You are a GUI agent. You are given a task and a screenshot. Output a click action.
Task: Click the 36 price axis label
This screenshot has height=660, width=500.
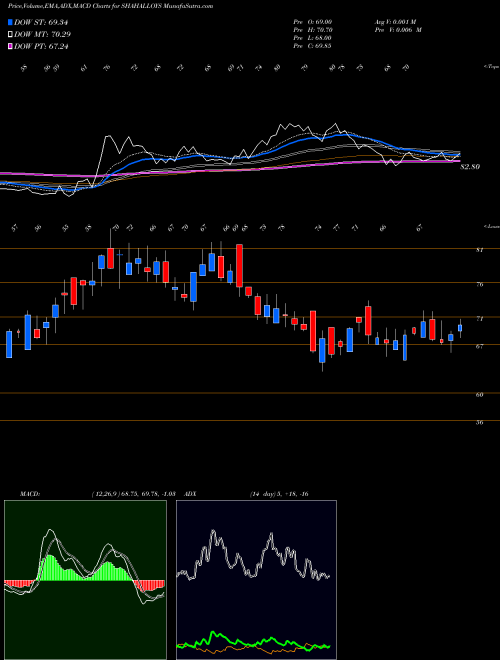click(479, 422)
